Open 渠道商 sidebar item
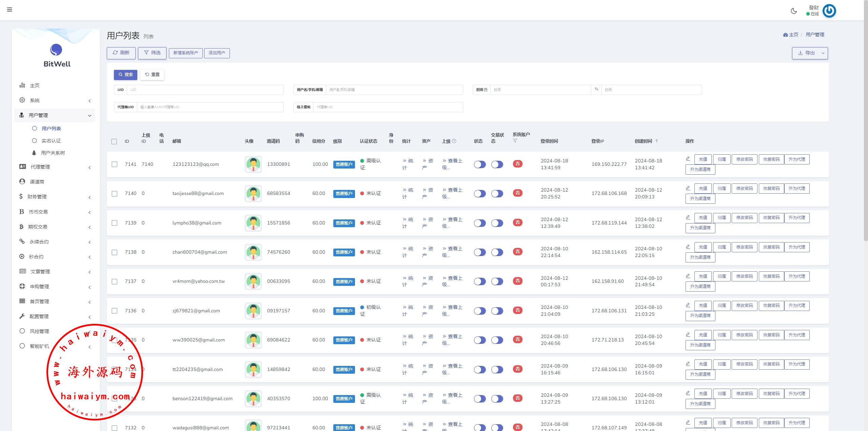868x431 pixels. pos(37,182)
